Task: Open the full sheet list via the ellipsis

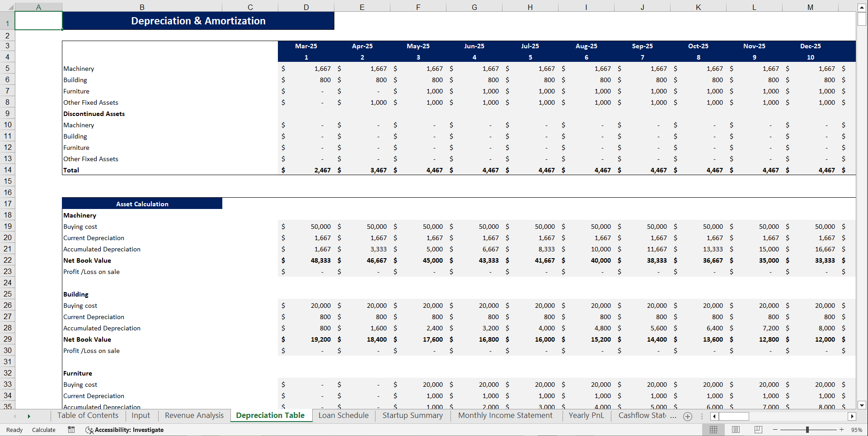Action: 673,416
